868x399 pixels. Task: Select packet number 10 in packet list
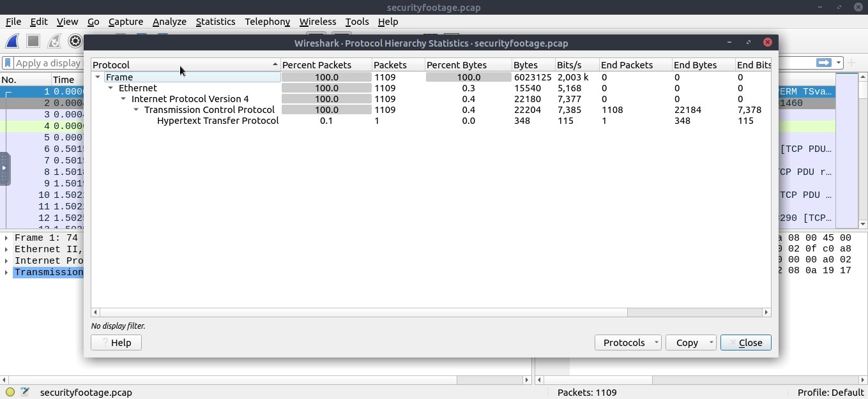click(x=42, y=195)
